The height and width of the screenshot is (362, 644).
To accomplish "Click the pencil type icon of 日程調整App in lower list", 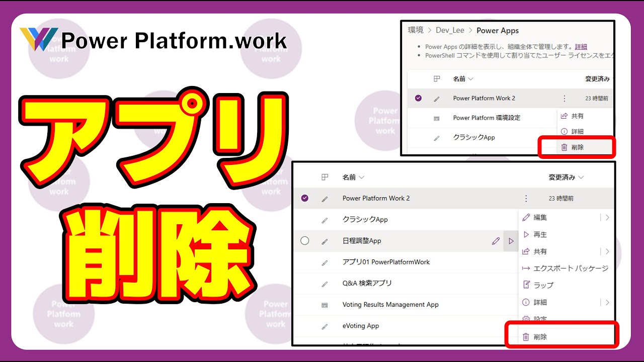I will (325, 241).
